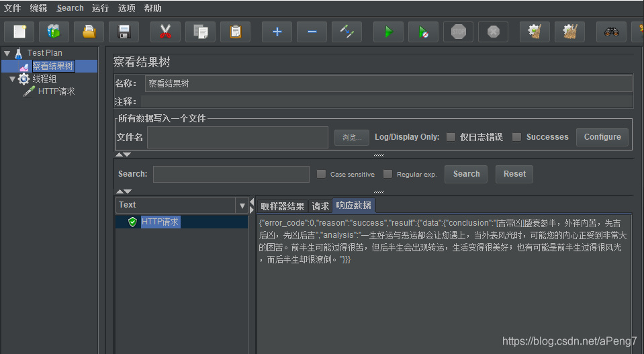This screenshot has width=644, height=354.
Task: Enable the 仅日志错误 checkbox
Action: 451,137
